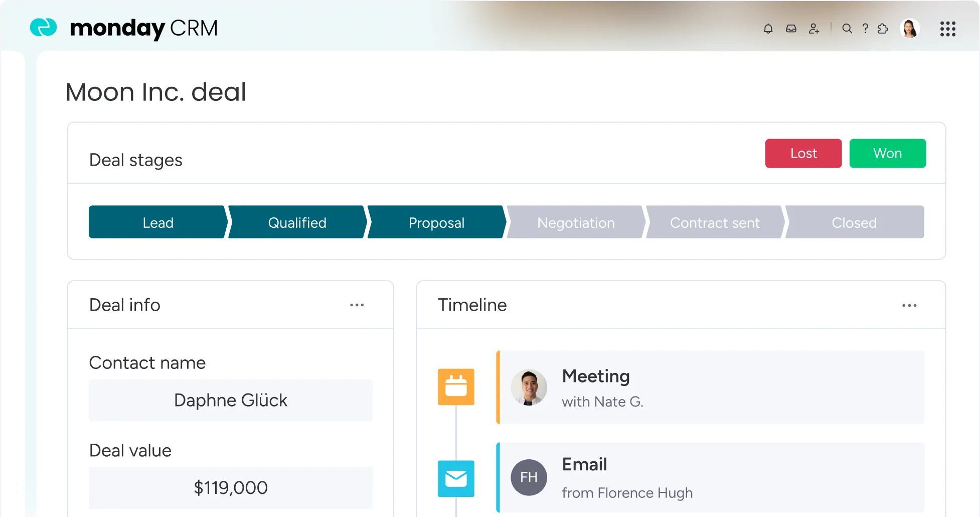Click the Moon Inc. deal title
The image size is (980, 517).
tap(156, 92)
